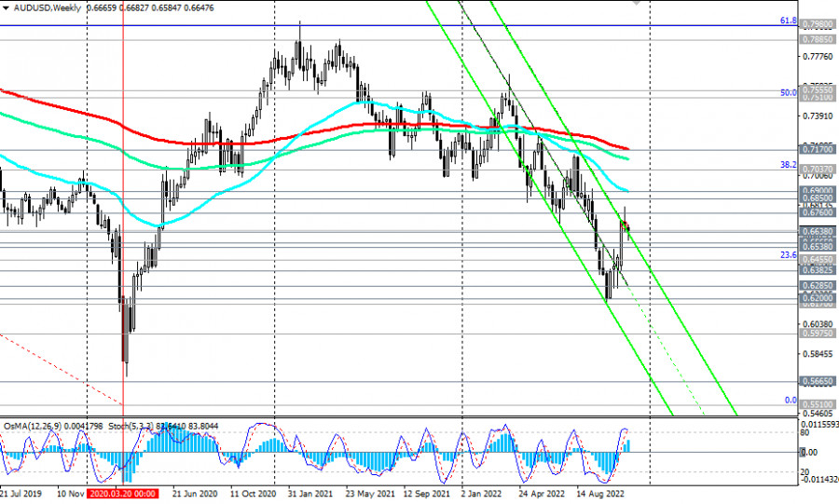Click the 61.8 Fibonacci level label
The image size is (839, 504).
[x=787, y=20]
